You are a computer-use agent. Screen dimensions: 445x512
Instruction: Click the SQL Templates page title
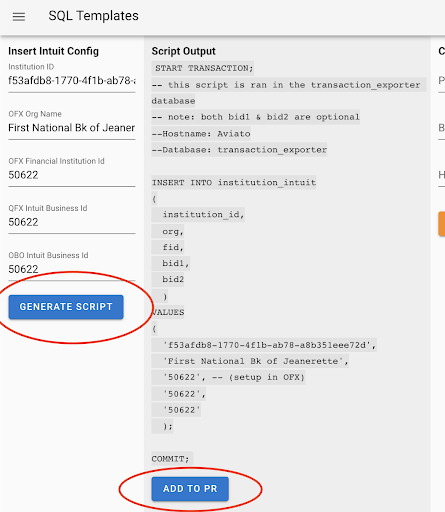[x=93, y=16]
